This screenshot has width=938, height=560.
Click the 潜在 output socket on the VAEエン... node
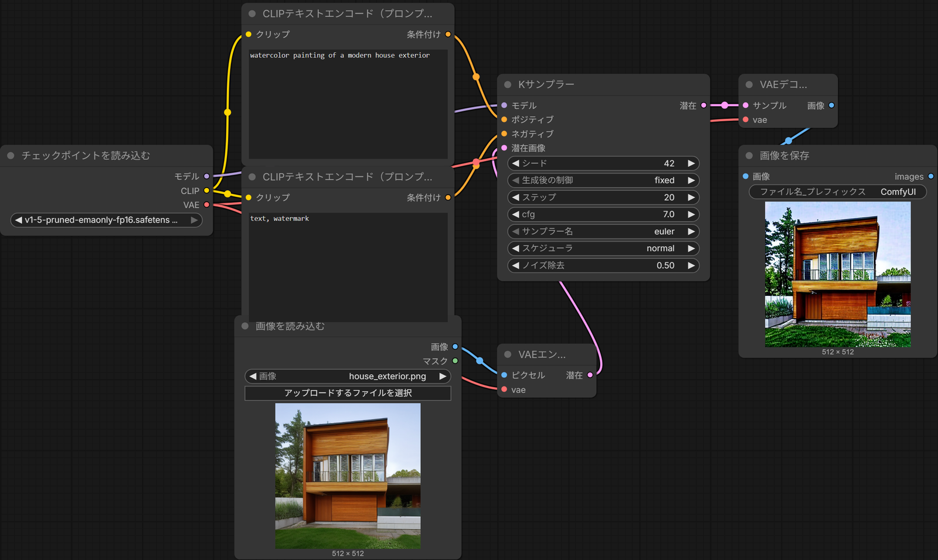pyautogui.click(x=590, y=375)
